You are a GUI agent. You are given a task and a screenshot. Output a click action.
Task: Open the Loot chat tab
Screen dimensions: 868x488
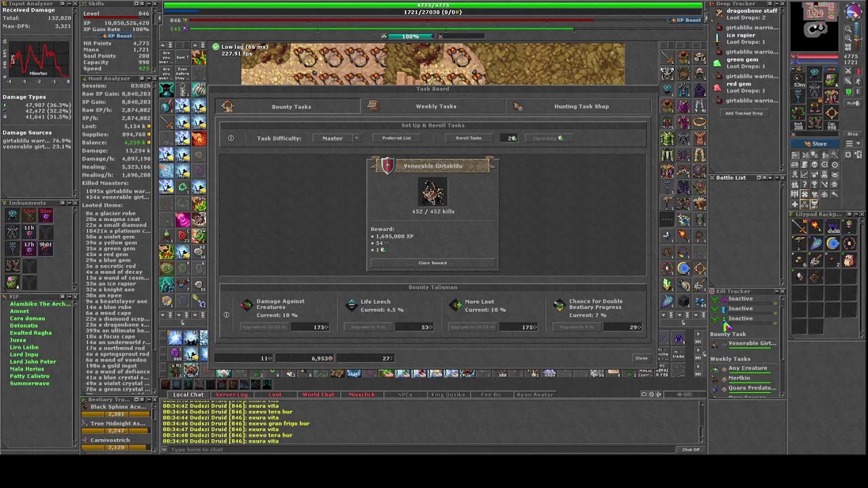click(275, 394)
